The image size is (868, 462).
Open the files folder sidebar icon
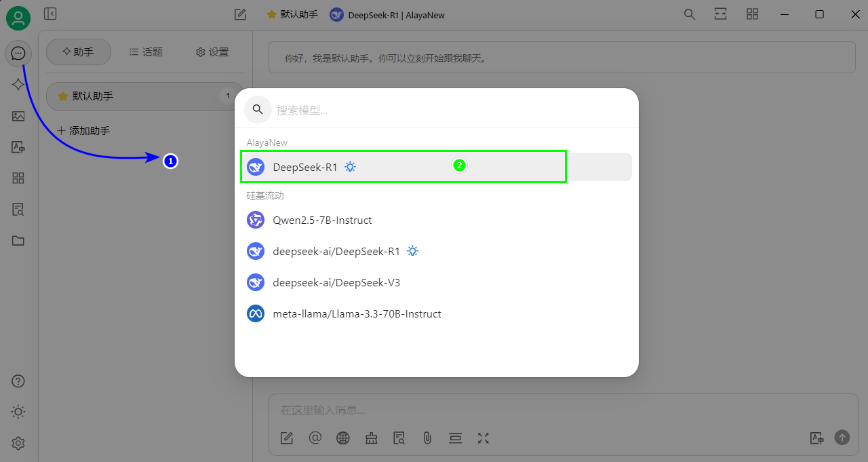[x=18, y=241]
